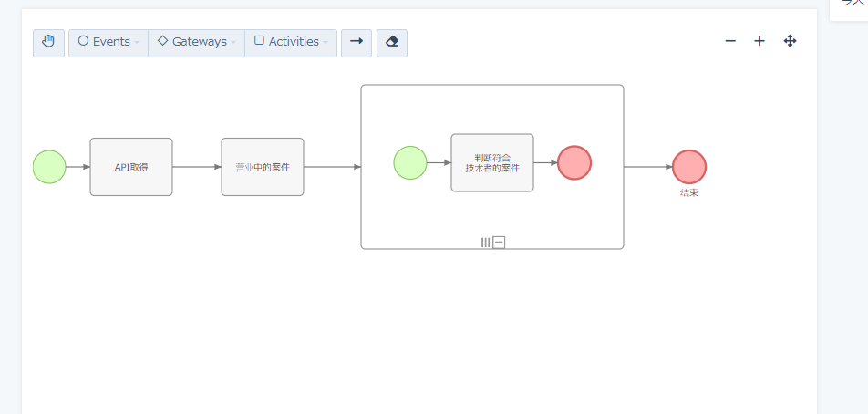Click the arrow between API取得 and 营业中的案件
This screenshot has height=414, width=868.
point(196,167)
